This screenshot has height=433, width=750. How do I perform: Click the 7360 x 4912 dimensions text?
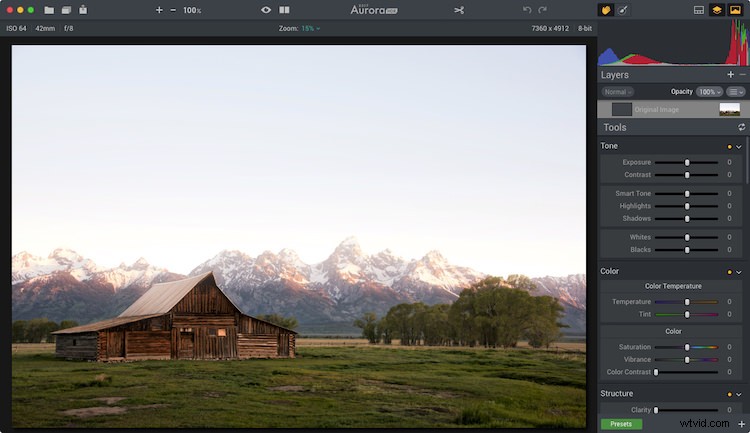[550, 29]
